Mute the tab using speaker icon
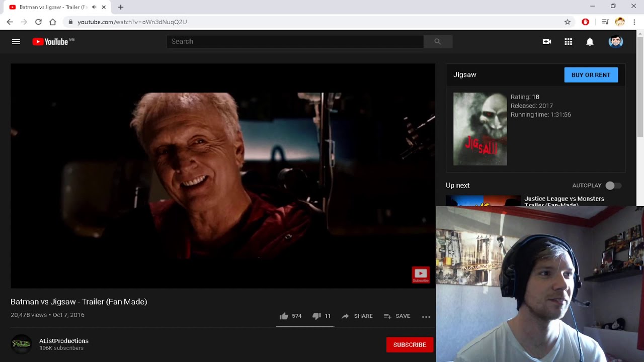The image size is (644, 362). pos(94,7)
